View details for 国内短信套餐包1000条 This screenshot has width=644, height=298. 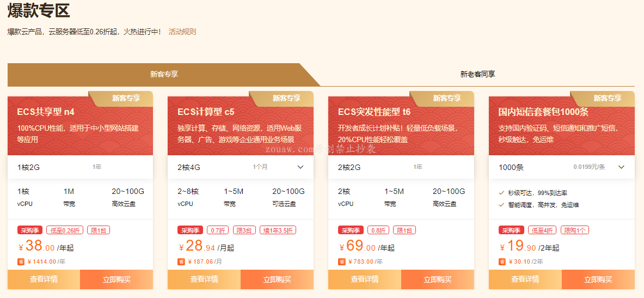(525, 279)
